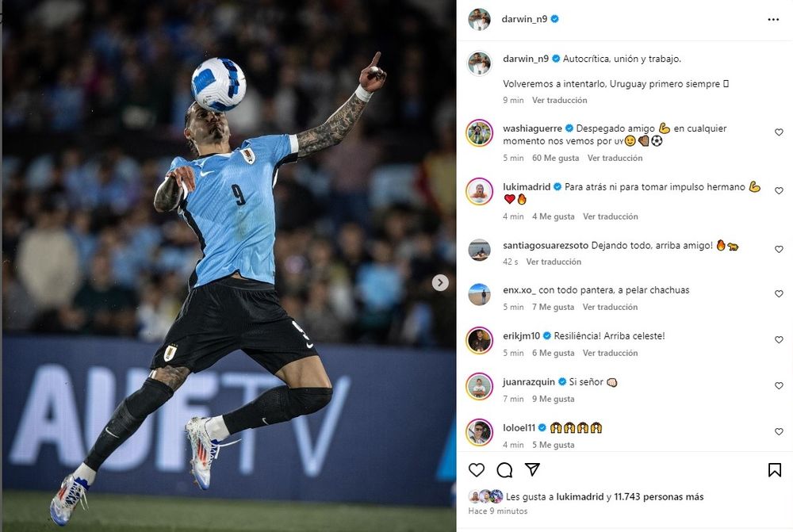
Task: Open darwin_n9 profile from the header username
Action: click(524, 19)
